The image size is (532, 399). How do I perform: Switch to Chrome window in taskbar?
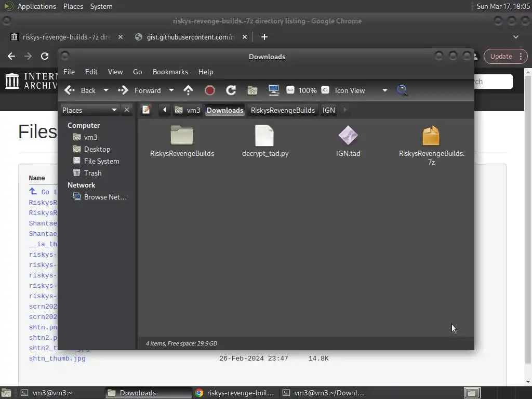pos(235,393)
